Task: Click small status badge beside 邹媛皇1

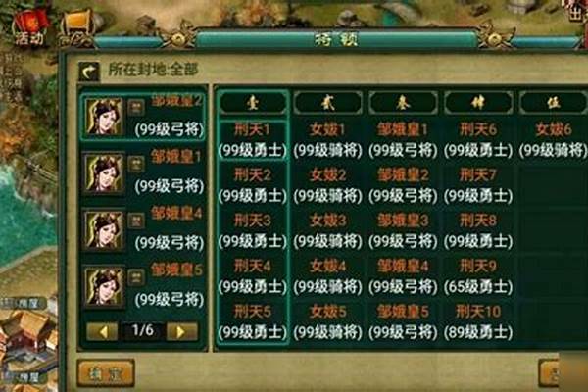Action: coord(136,164)
